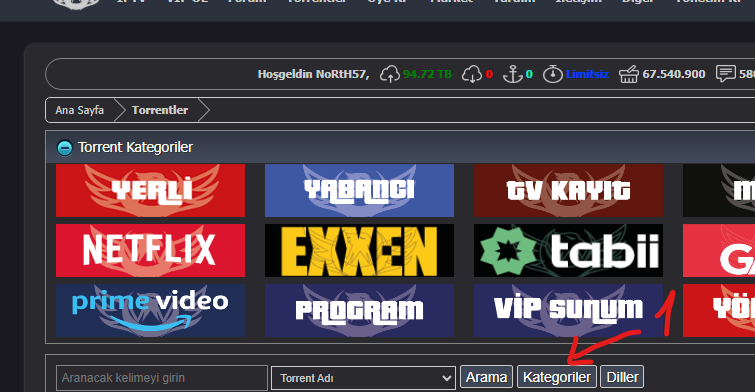Click the upload cloud icon
755x392 pixels.
tap(390, 74)
